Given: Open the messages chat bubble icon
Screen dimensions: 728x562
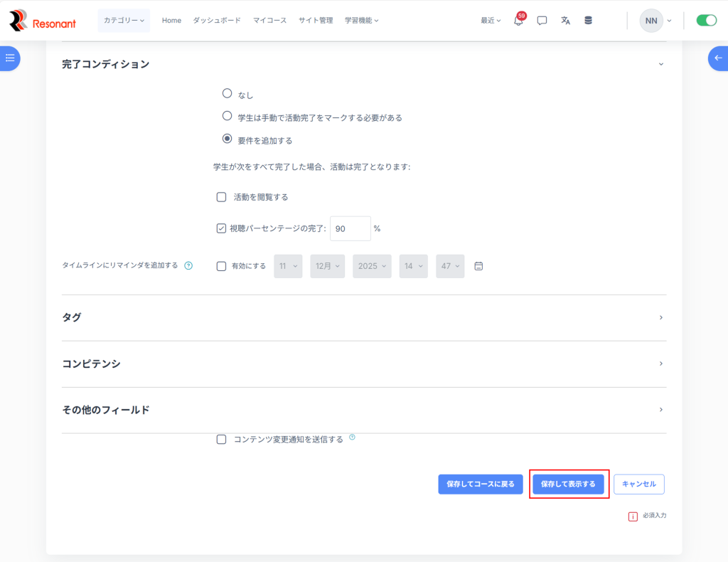Looking at the screenshot, I should (x=542, y=21).
